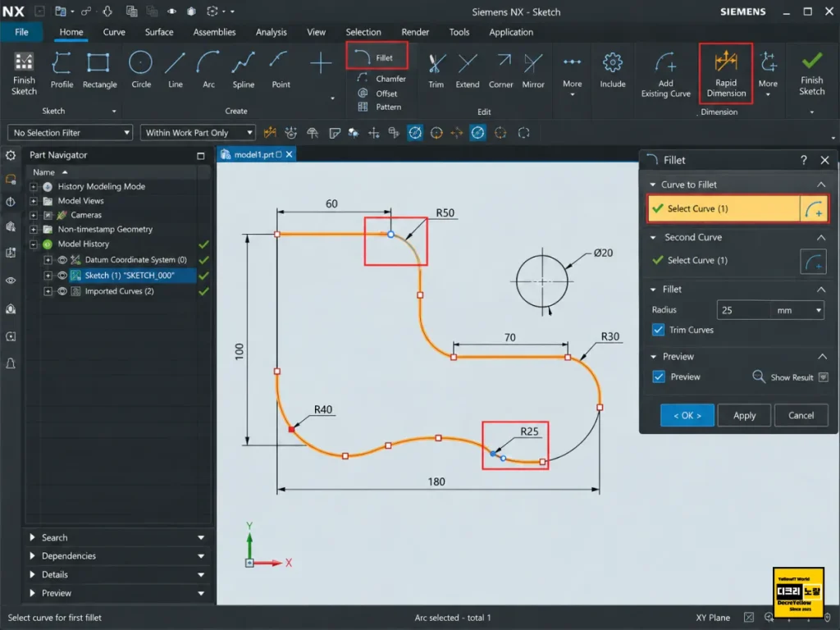Choose the Chamfer tool
840x630 pixels.
coord(382,79)
